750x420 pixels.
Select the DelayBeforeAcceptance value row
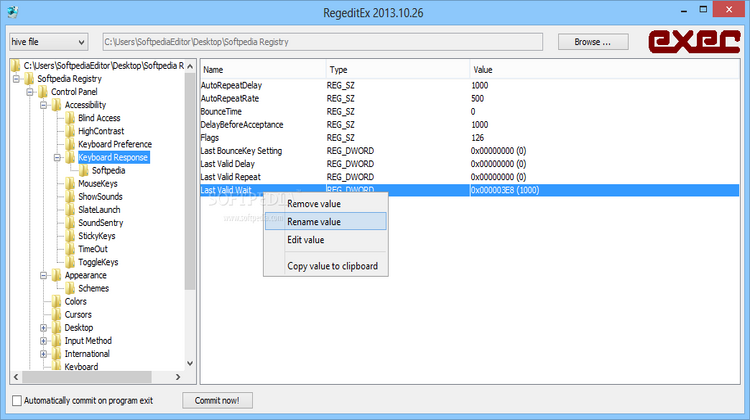(470, 124)
